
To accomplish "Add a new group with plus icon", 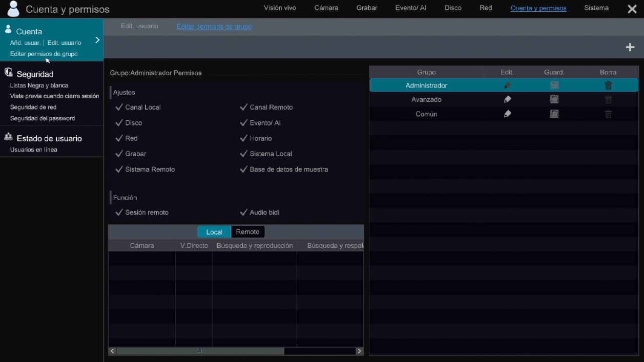I will [x=630, y=47].
